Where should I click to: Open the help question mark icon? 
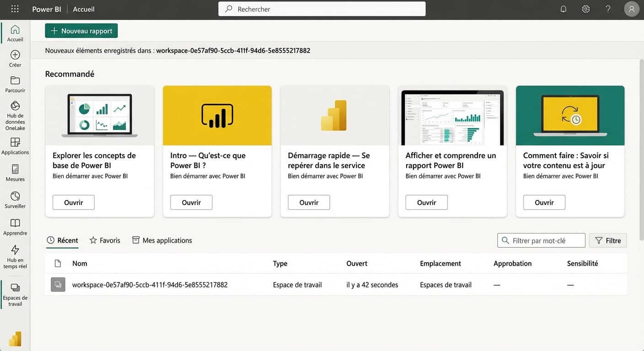point(608,9)
